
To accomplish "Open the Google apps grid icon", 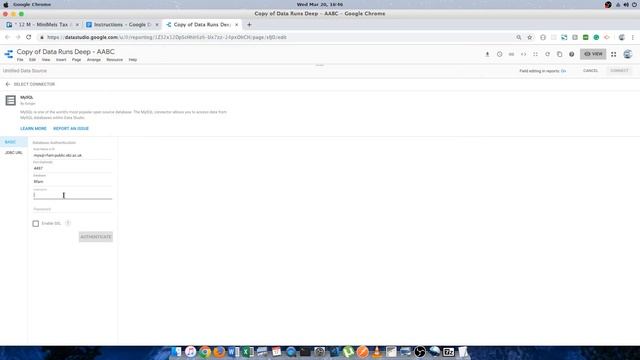I will tap(613, 54).
